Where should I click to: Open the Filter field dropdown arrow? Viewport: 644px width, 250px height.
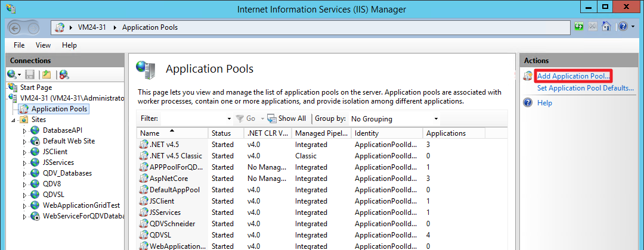(x=228, y=118)
